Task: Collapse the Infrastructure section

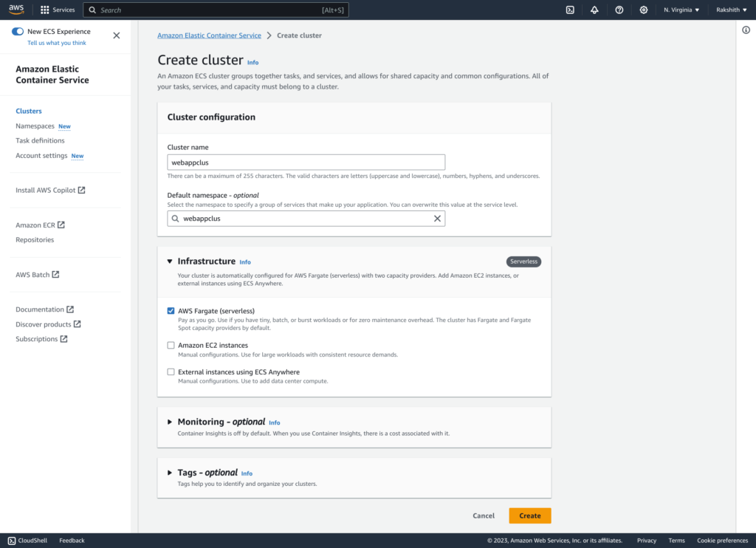Action: click(171, 261)
